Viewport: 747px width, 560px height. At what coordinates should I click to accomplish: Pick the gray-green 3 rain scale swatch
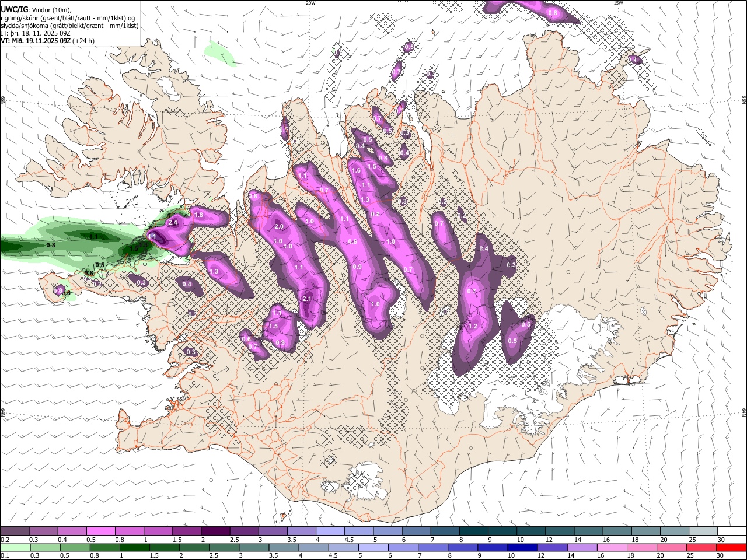pyautogui.click(x=254, y=548)
